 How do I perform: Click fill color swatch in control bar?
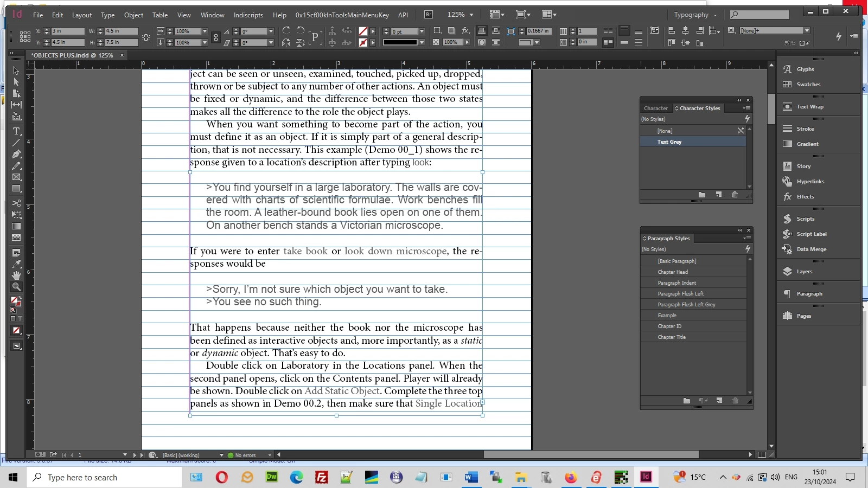(x=363, y=31)
